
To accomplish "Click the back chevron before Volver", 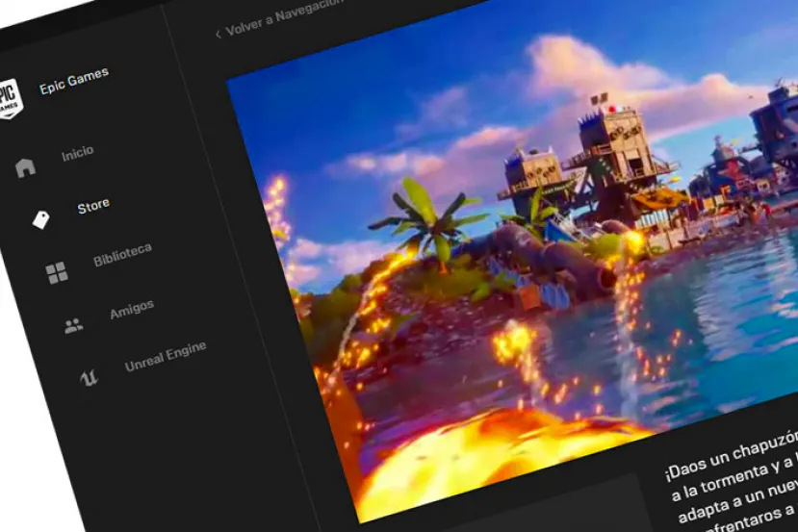I will pos(218,34).
